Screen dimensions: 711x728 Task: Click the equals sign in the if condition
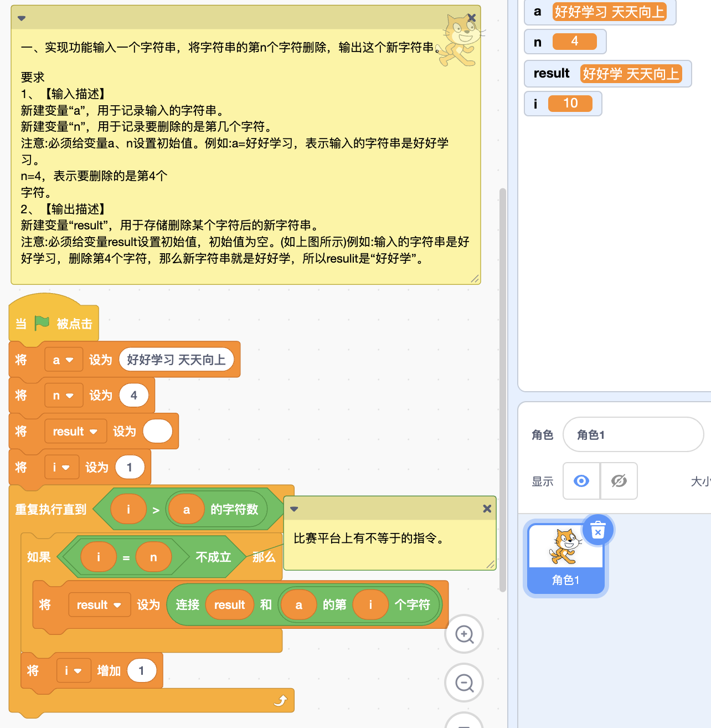click(126, 557)
